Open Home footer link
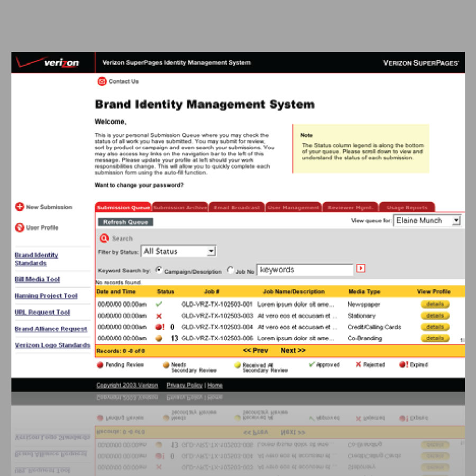The image size is (476, 476). click(x=215, y=385)
